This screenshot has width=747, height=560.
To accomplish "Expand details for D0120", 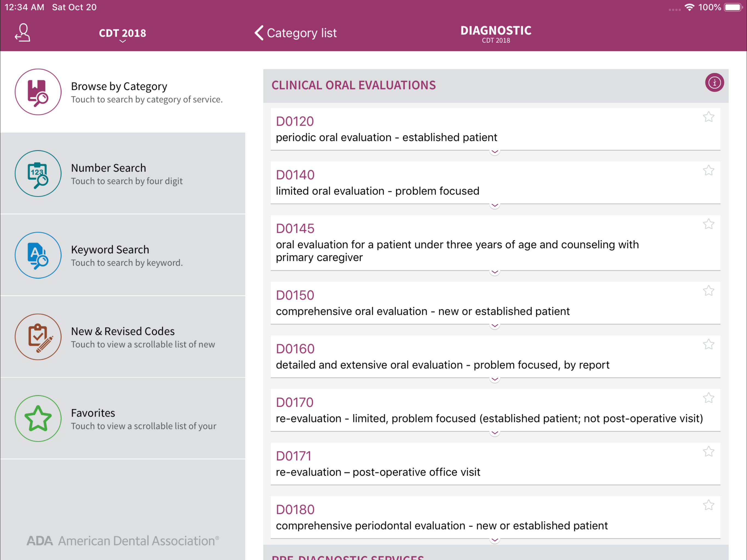I will click(495, 152).
